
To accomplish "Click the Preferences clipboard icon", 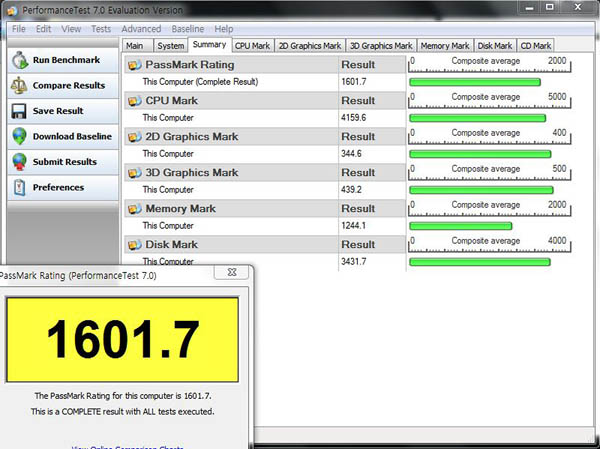I will [x=19, y=188].
